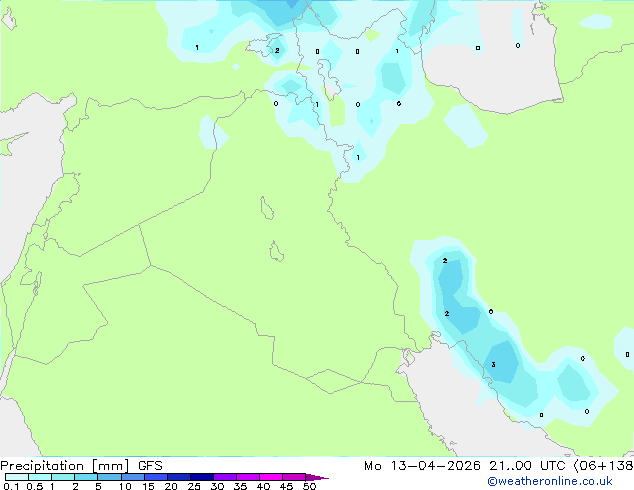Click legend tick label '40'
The width and height of the screenshot is (634, 490).
(x=263, y=486)
